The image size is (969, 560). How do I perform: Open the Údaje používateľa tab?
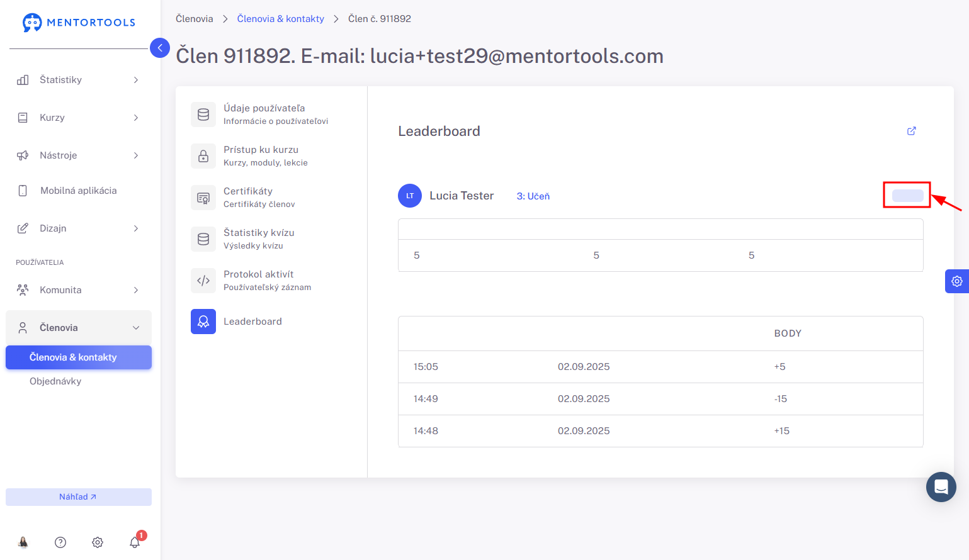click(264, 114)
